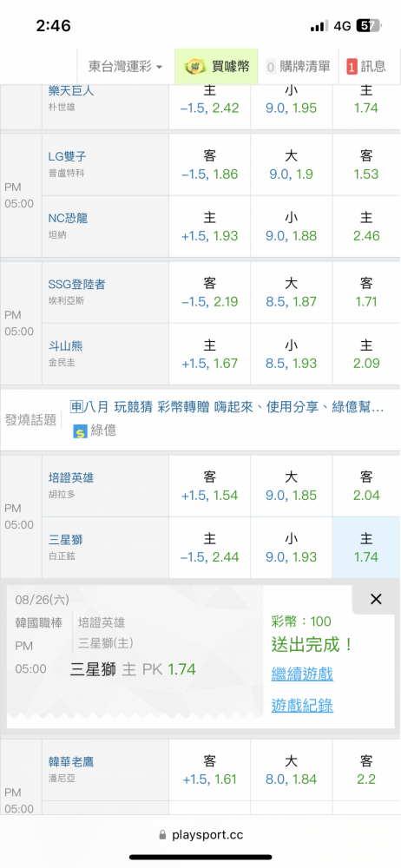Tap the 綠億 user avatar icon
401x868 pixels.
[81, 431]
